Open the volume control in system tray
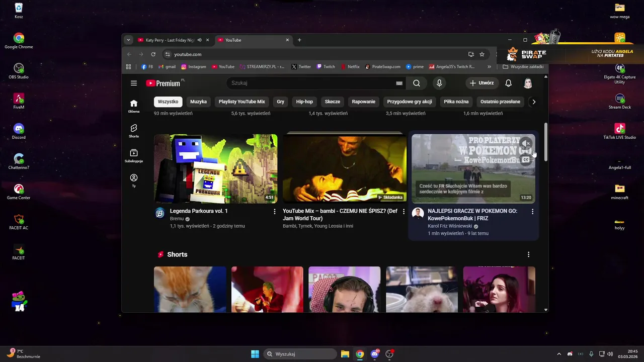 [x=610, y=354]
